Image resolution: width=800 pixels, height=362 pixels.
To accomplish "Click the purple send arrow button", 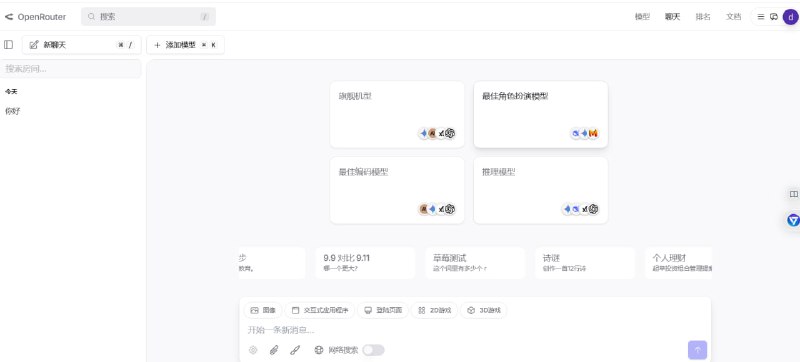I will pos(697,350).
